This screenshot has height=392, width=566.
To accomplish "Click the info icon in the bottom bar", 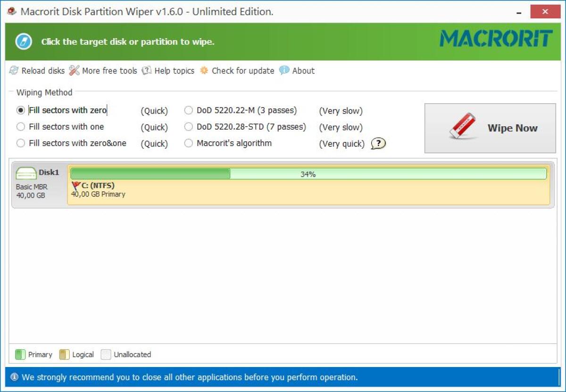I will (14, 377).
